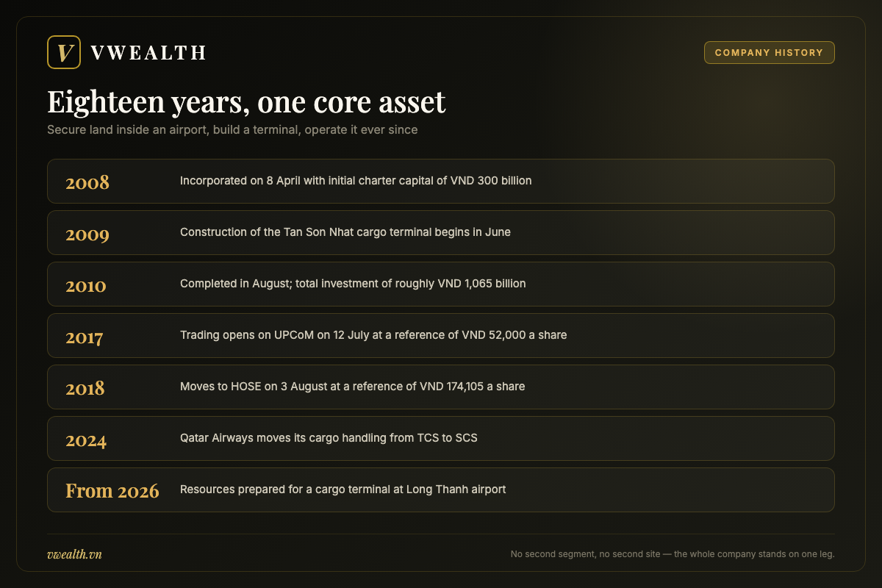Select the 2010 completion timeline row
882x588 pixels.
click(x=441, y=284)
